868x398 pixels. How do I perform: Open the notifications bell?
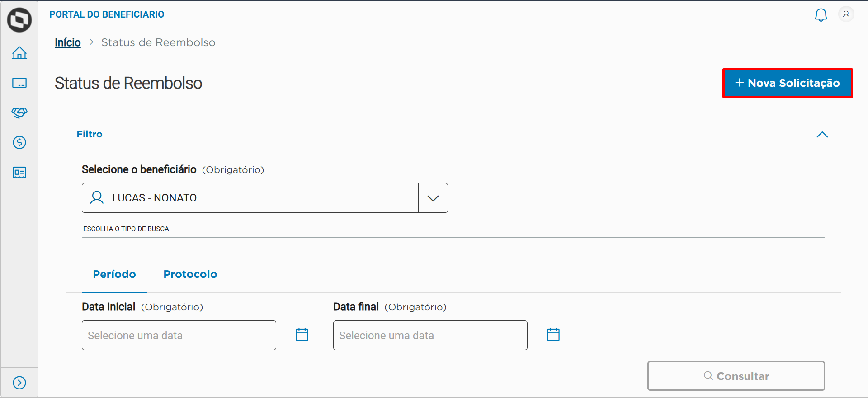click(821, 15)
